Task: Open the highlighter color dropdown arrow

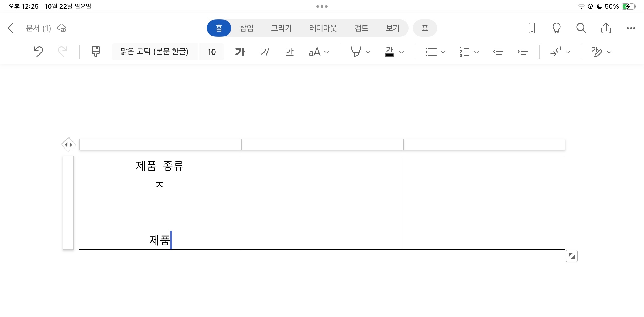Action: coord(368,52)
